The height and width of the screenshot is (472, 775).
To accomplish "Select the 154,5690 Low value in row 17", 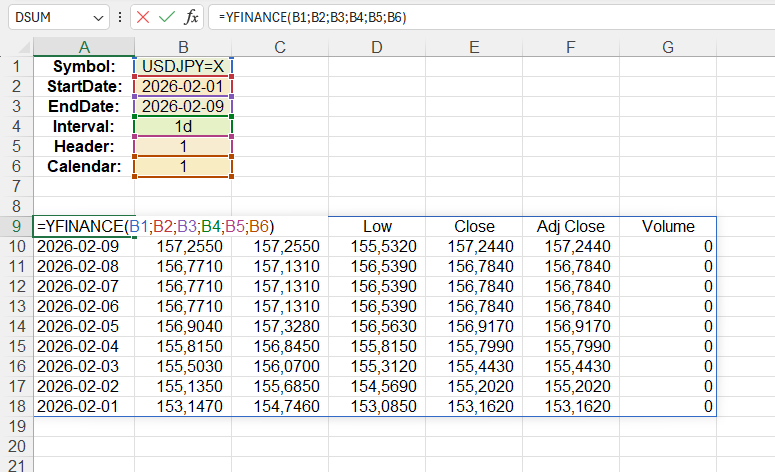I will coord(377,386).
